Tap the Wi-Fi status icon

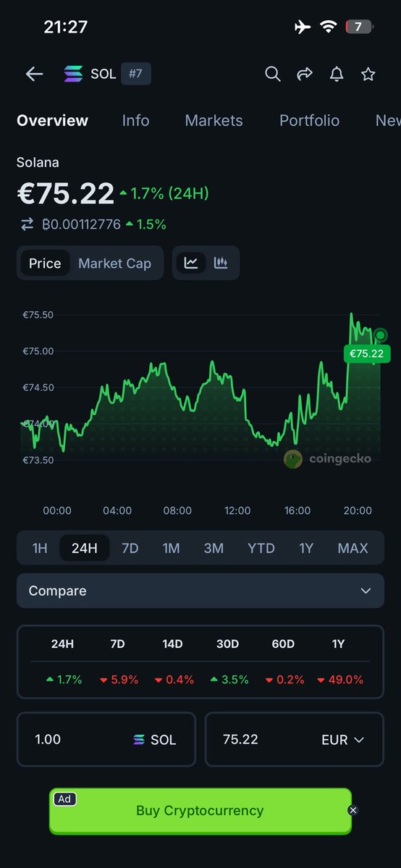tap(329, 27)
